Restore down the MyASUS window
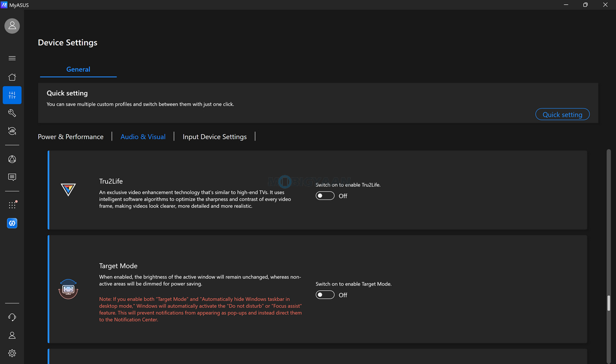 coord(585,5)
